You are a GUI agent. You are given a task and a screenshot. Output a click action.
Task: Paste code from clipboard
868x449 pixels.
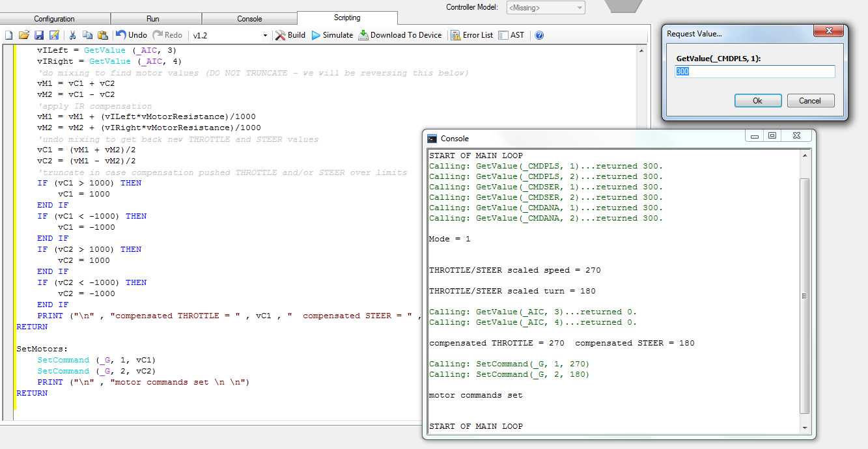pyautogui.click(x=103, y=34)
